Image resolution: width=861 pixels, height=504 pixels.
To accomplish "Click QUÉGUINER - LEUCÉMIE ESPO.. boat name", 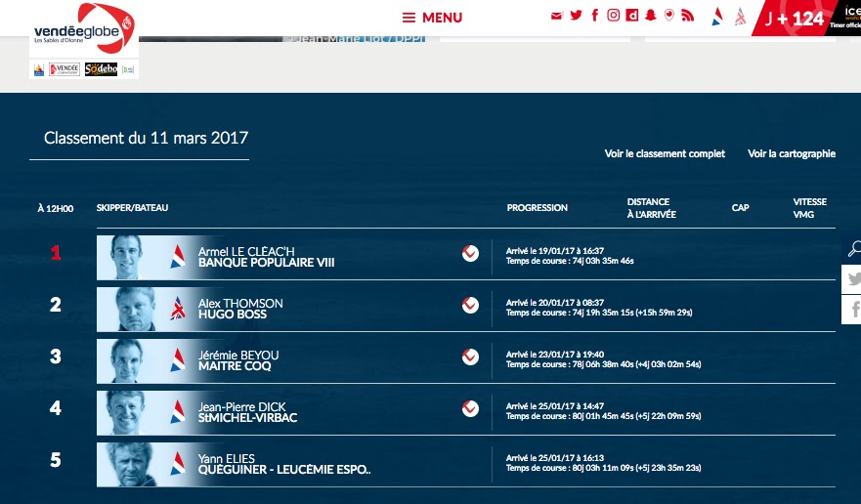I will (284, 470).
